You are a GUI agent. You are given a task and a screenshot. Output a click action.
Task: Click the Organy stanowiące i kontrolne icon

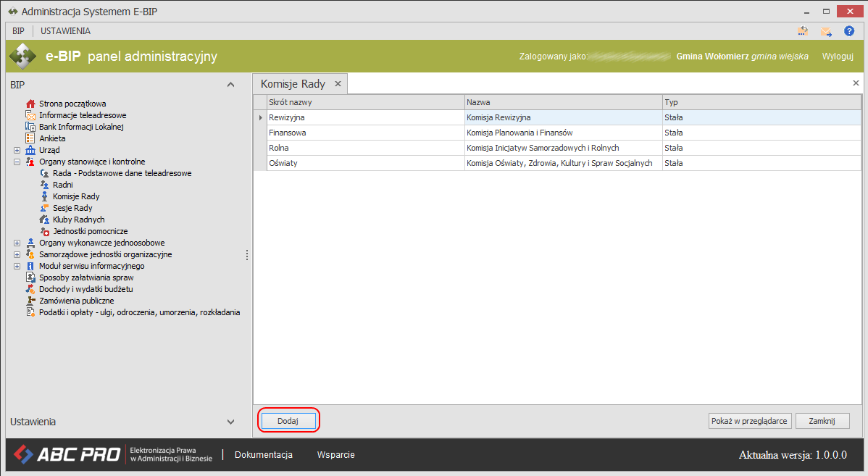coord(30,162)
